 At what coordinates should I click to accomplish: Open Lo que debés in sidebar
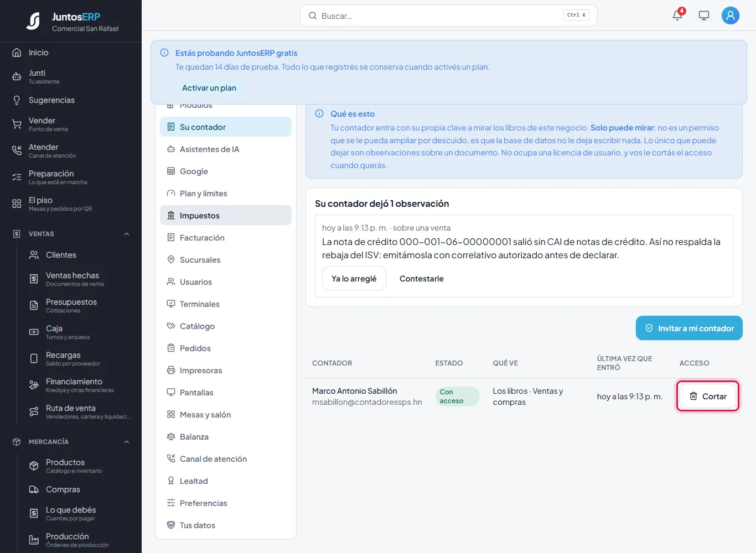point(79,514)
